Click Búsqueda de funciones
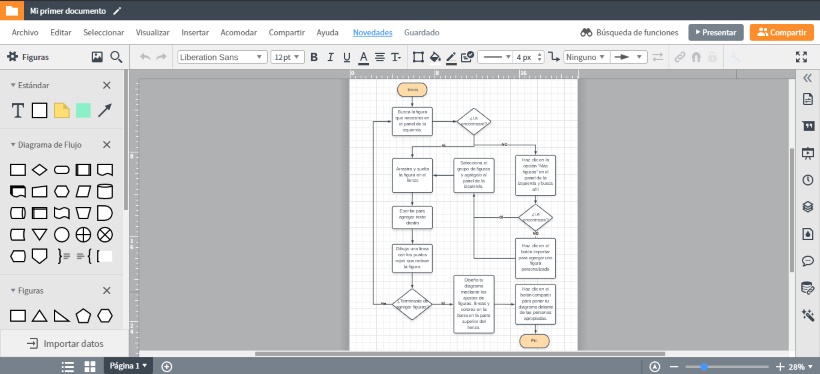Screen dimensions: 820x374 629,32
